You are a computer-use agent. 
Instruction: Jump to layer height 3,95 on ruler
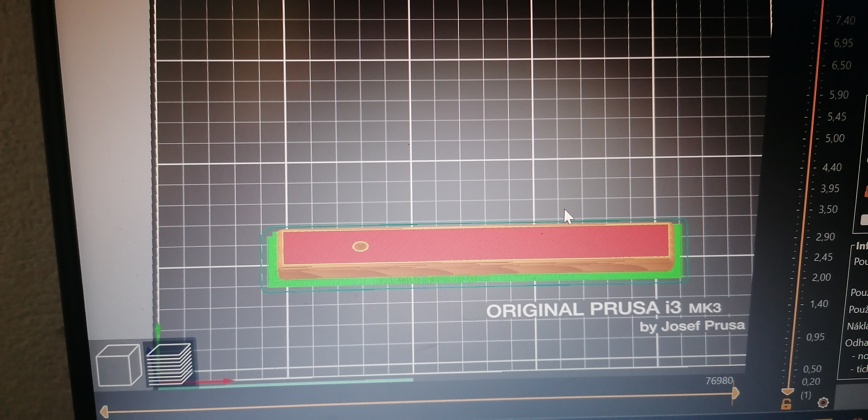(830, 189)
